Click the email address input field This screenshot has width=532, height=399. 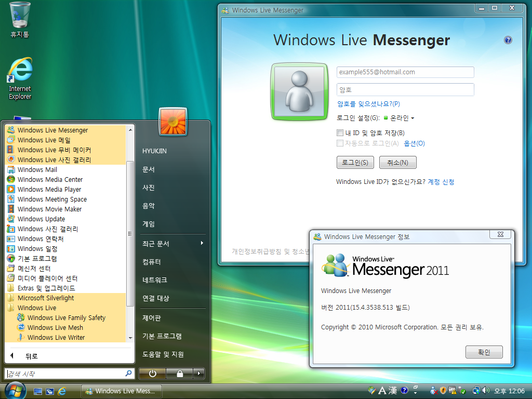(405, 72)
